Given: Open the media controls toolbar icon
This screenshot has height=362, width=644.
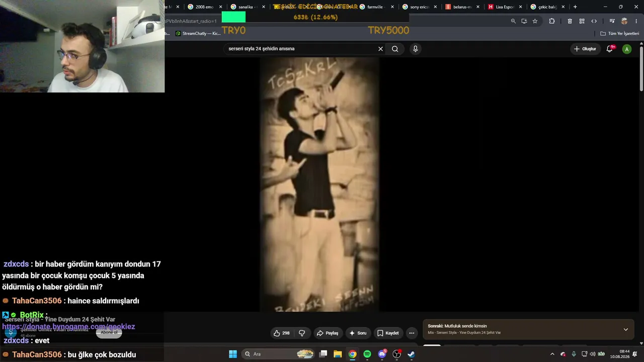Looking at the screenshot, I should (612, 21).
